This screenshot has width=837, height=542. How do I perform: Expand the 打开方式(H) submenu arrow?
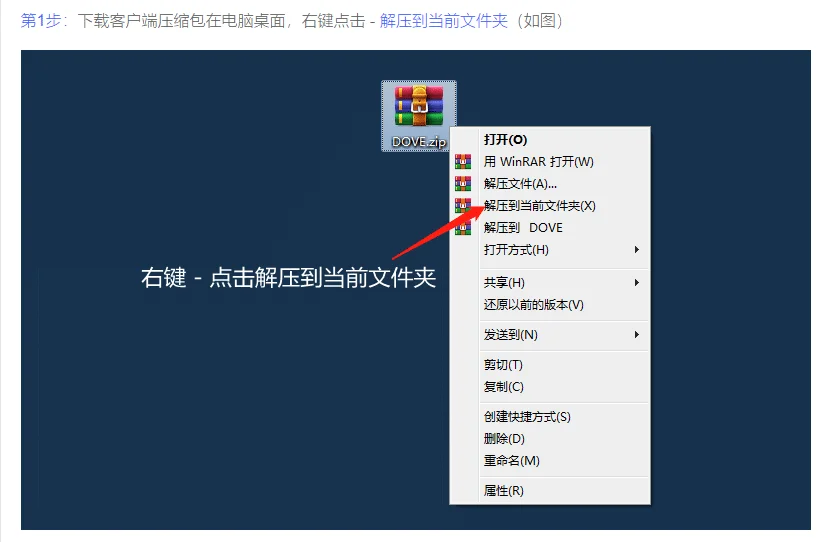636,250
